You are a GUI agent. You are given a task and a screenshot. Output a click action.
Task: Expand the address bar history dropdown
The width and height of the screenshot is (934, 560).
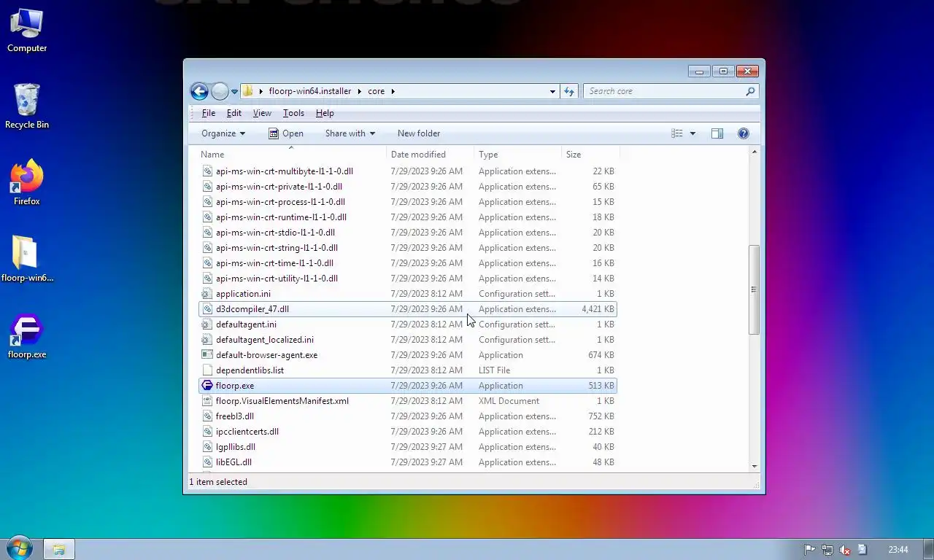552,91
